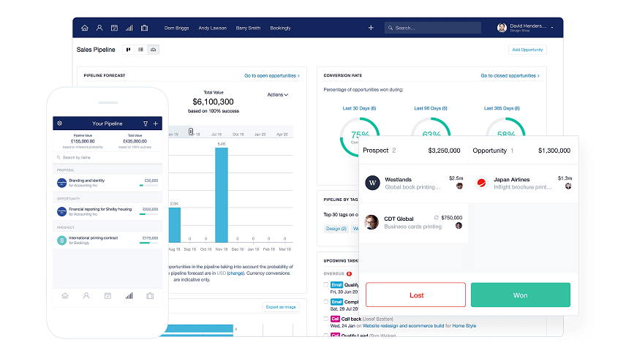Tap the person icon in phone bottom bar

tap(86, 296)
